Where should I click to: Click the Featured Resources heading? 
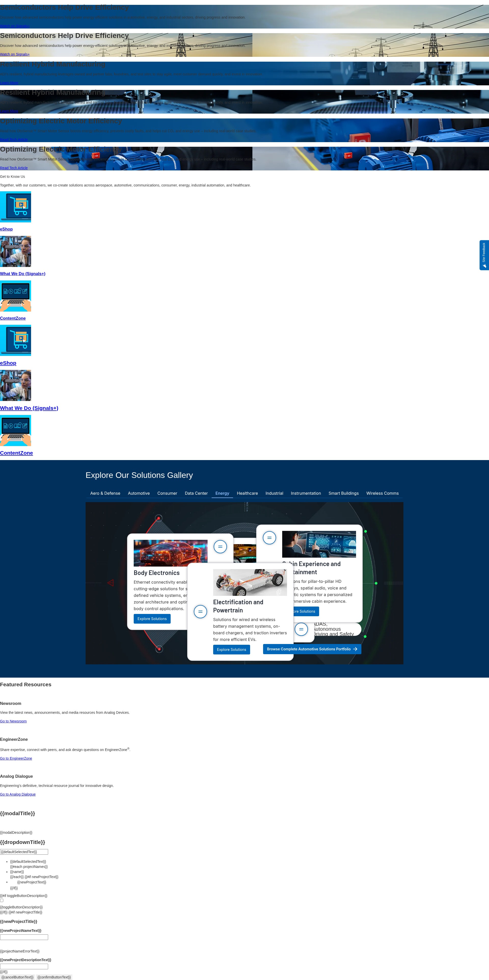[25, 684]
